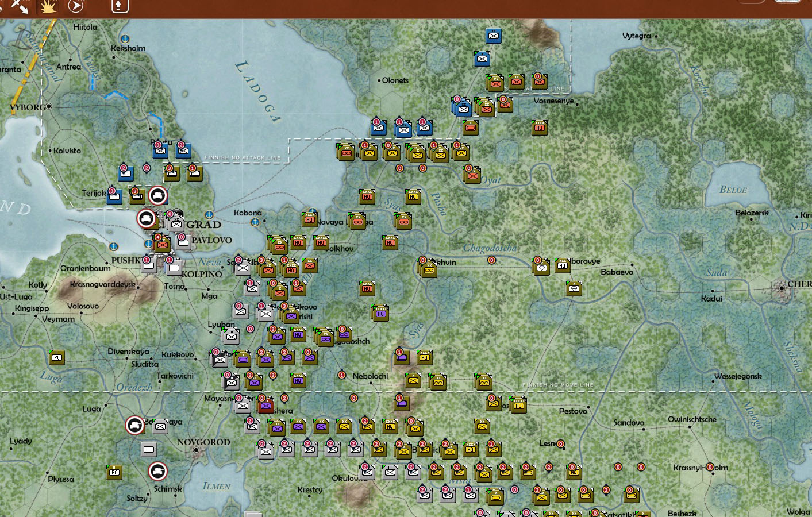Screen dimensions: 812x517
Task: Click the Novgorod city marker
Action: point(196,451)
